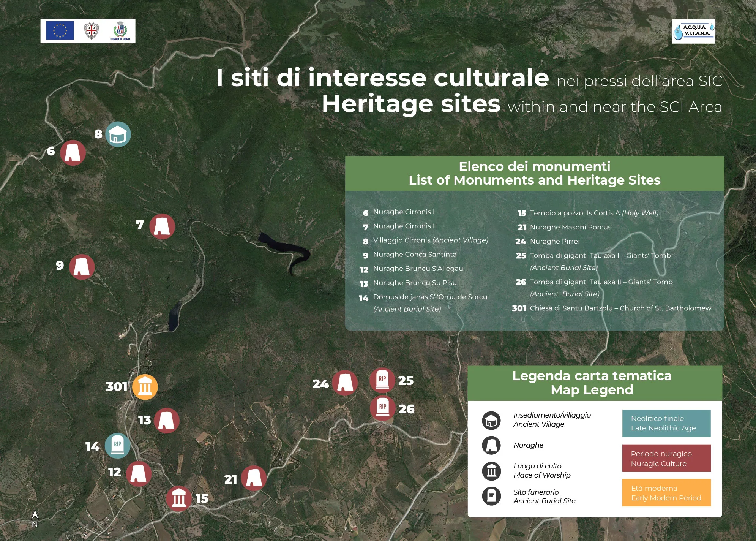756x541 pixels.
Task: Click the Late Neolithic Age teal swatch
Action: [x=666, y=423]
